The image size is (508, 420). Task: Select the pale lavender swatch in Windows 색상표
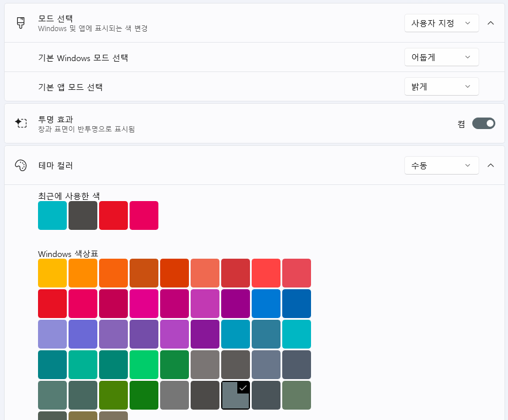(52, 334)
